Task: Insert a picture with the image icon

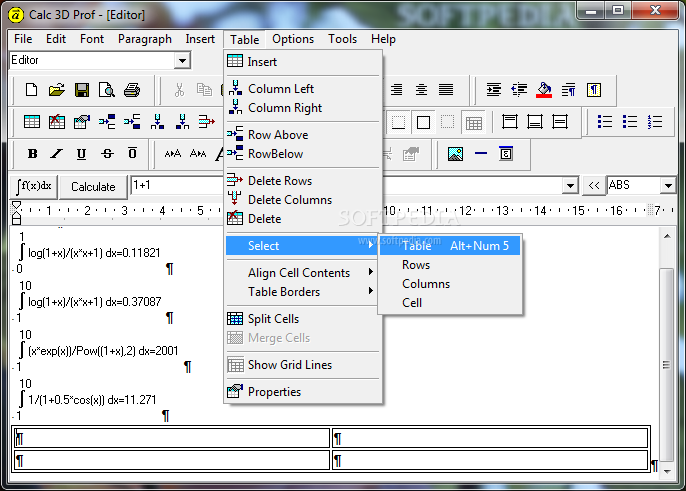Action: point(455,154)
